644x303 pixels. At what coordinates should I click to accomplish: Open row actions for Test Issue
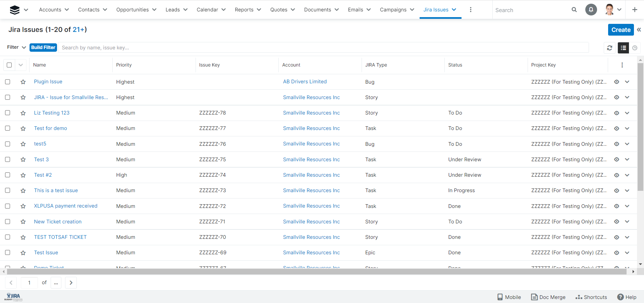click(627, 253)
